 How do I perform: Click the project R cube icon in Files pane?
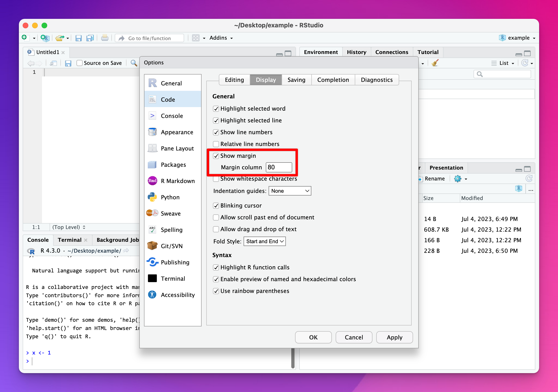click(519, 188)
